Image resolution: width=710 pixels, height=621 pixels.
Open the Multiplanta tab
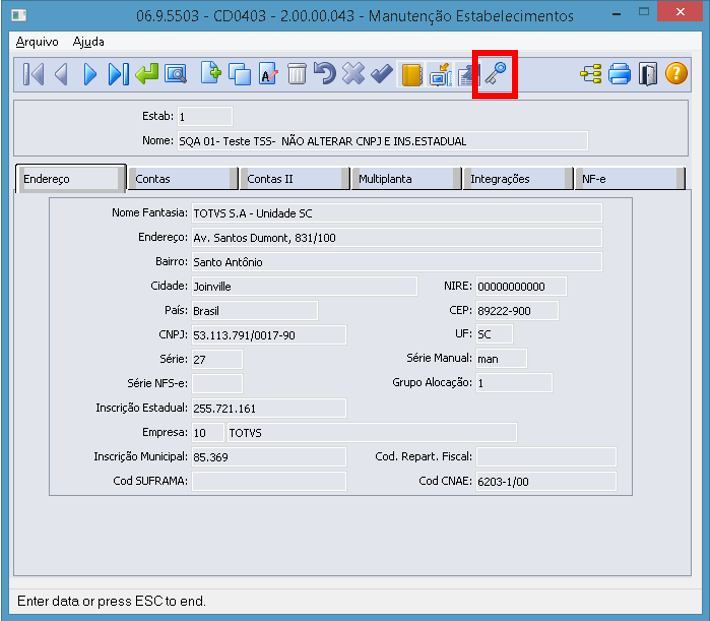(407, 178)
